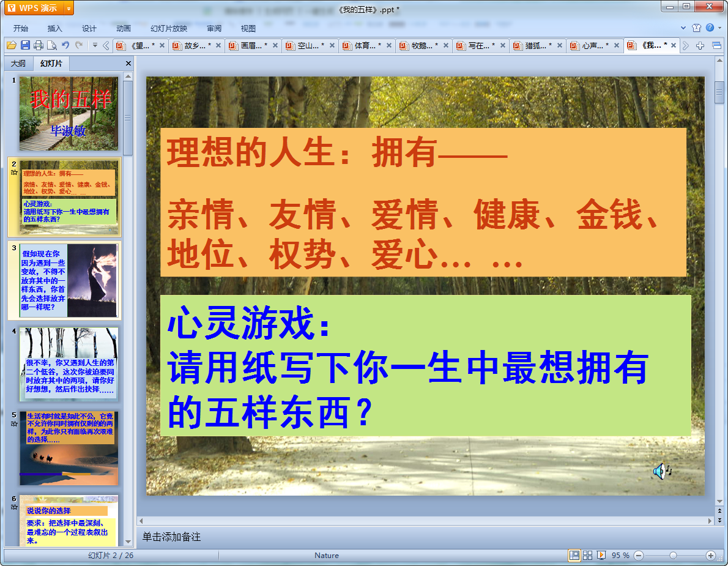Switch to normal view in status bar
The height and width of the screenshot is (566, 728).
pos(574,556)
